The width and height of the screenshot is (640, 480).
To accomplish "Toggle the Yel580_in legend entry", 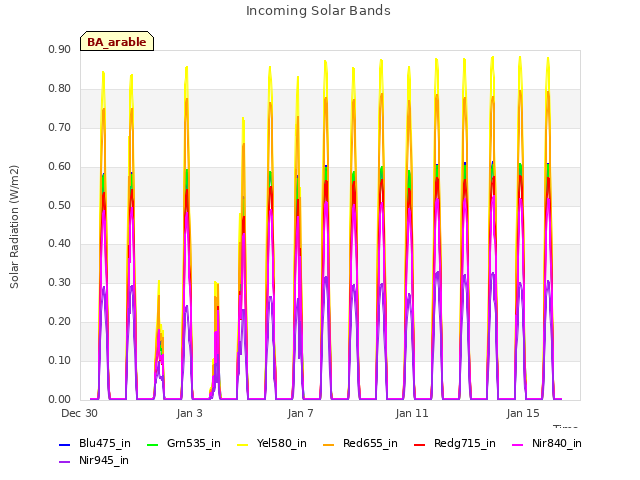I will [272, 443].
